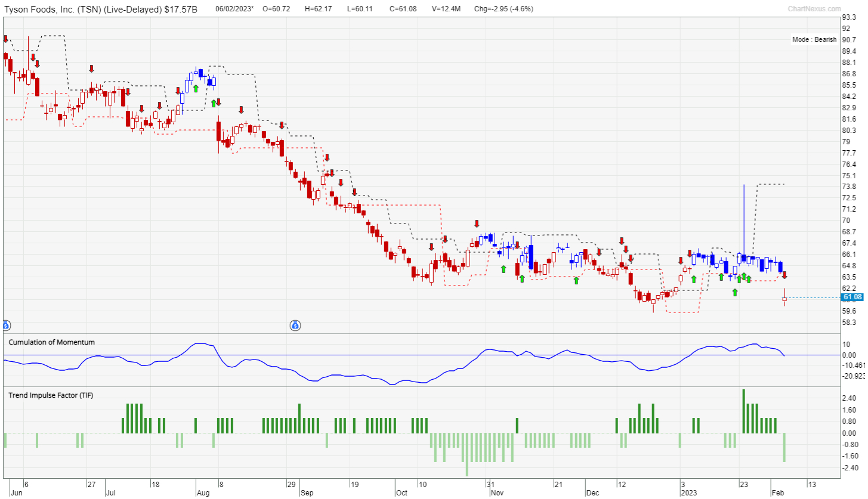Viewport: 868px width, 499px height.
Task: Click the 'Cumulation of Momentum' panel label
Action: pyautogui.click(x=51, y=342)
